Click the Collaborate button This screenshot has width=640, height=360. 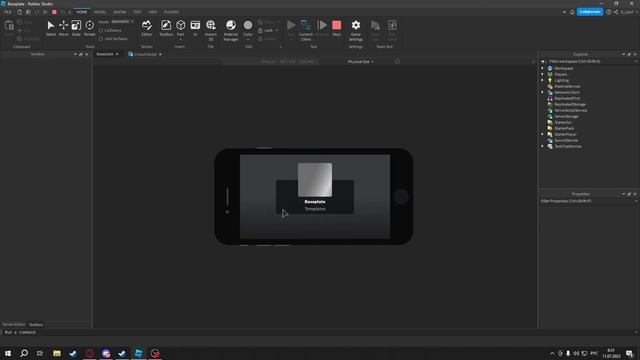click(x=590, y=12)
